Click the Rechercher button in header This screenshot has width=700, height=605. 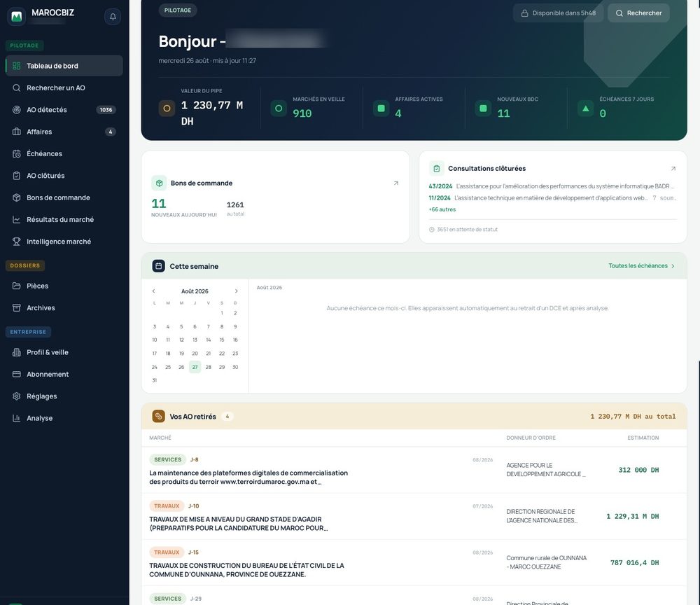639,13
